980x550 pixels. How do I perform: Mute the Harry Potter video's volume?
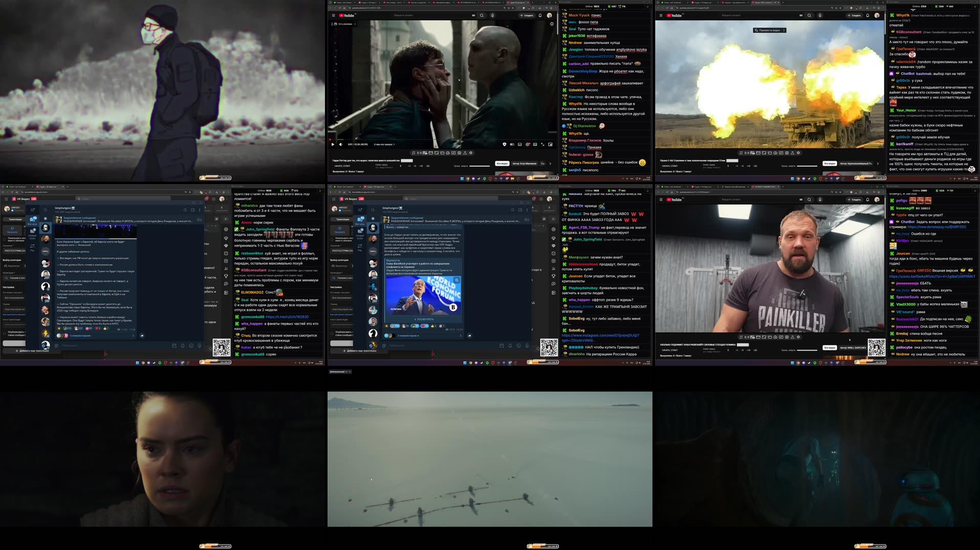341,144
